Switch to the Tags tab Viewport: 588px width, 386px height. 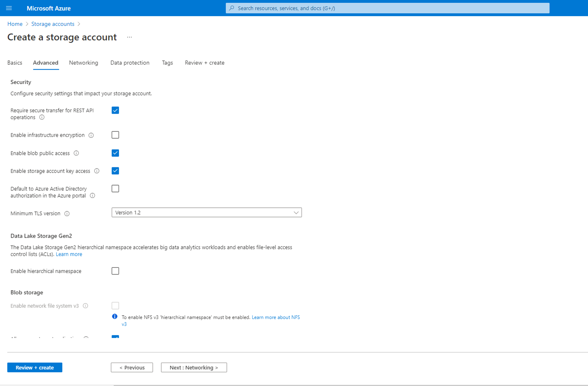click(x=167, y=63)
